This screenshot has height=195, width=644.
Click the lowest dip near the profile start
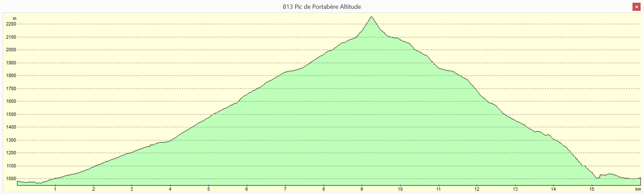click(x=39, y=183)
